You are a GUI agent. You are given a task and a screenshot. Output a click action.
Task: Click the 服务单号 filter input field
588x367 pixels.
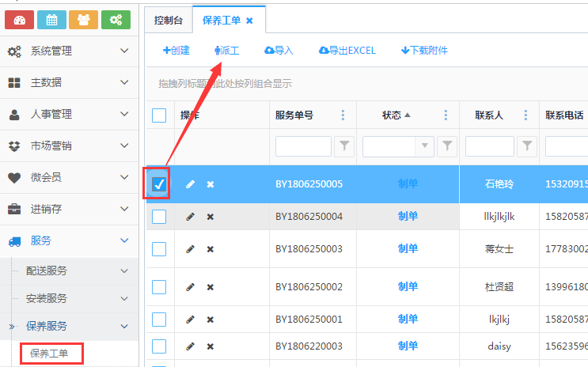pyautogui.click(x=303, y=146)
